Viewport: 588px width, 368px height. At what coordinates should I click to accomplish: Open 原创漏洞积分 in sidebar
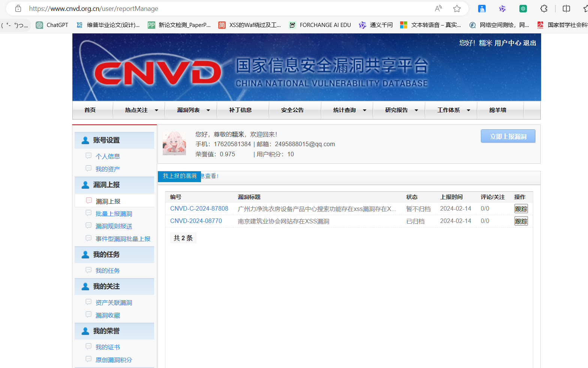pyautogui.click(x=114, y=360)
